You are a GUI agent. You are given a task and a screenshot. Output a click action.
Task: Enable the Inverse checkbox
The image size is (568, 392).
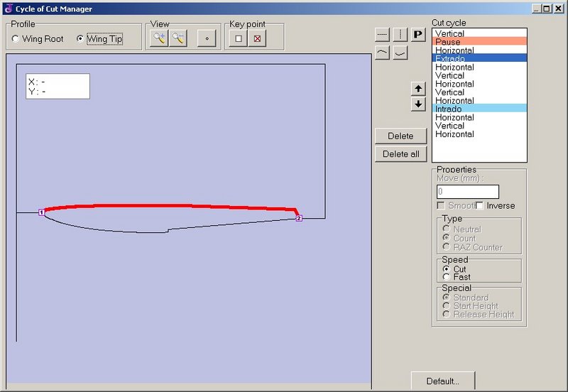(479, 206)
